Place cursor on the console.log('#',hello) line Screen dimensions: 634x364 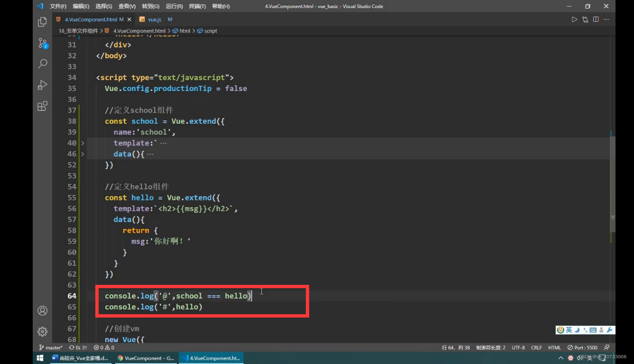(154, 307)
